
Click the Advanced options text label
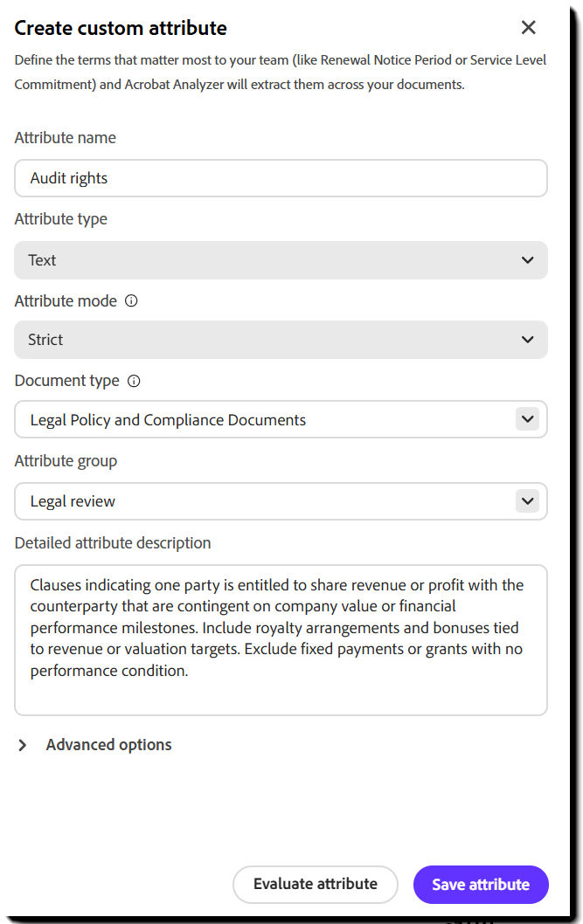pos(108,745)
